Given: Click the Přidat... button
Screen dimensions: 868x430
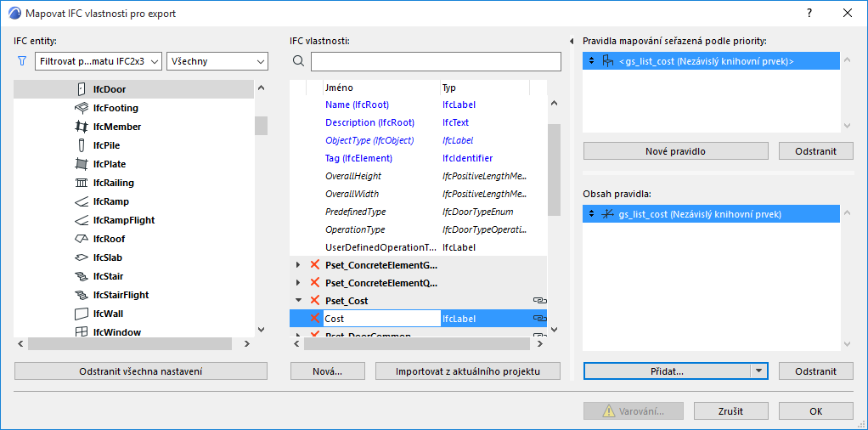Looking at the screenshot, I should [667, 371].
